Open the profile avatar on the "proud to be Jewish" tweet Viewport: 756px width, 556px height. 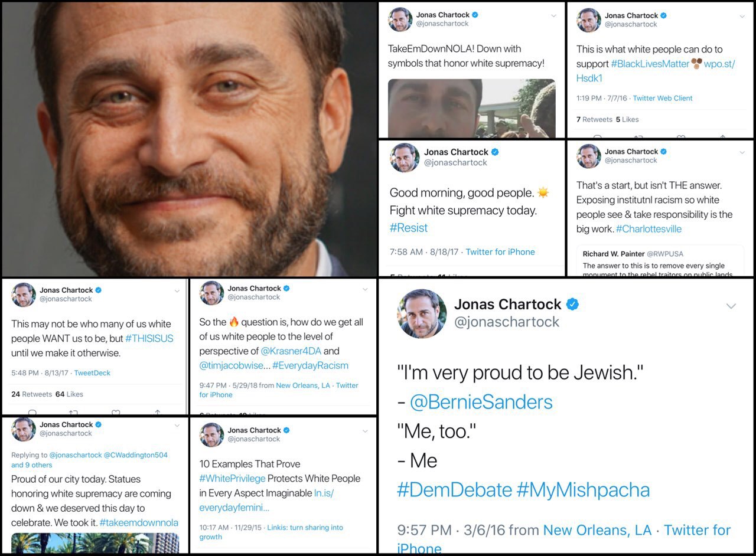point(422,313)
